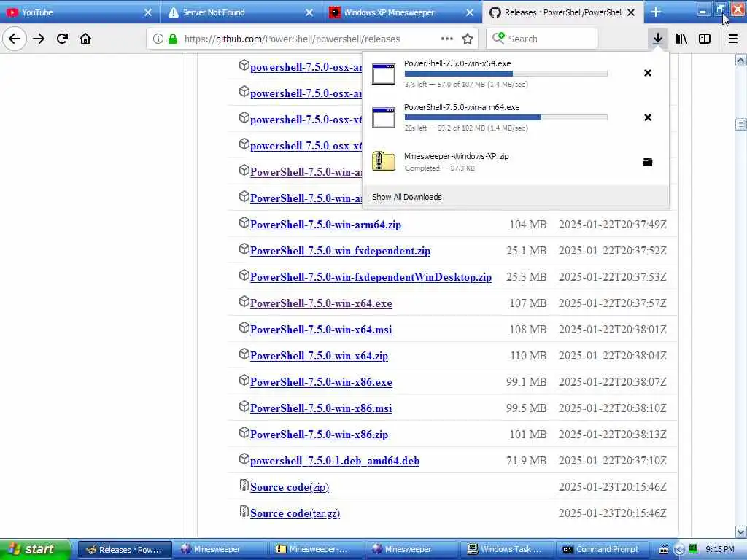Cancel the PowerShell-7.5.0-win-arm64.exe download

(648, 117)
